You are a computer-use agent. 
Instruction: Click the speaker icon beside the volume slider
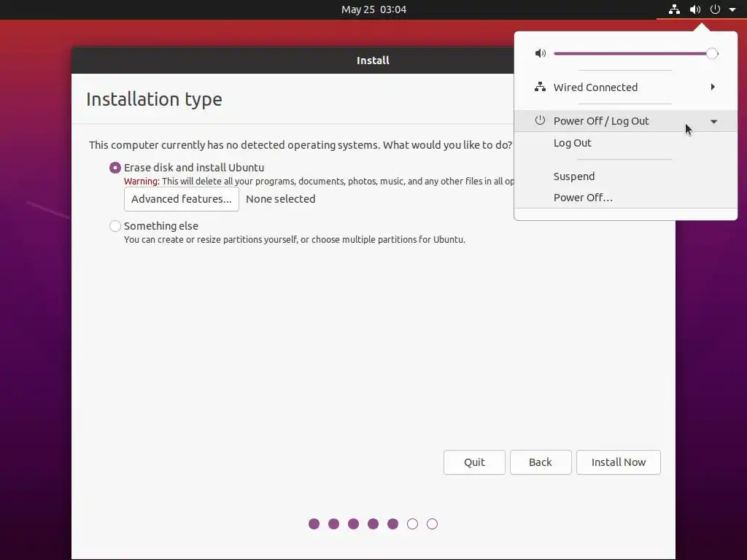[x=541, y=53]
